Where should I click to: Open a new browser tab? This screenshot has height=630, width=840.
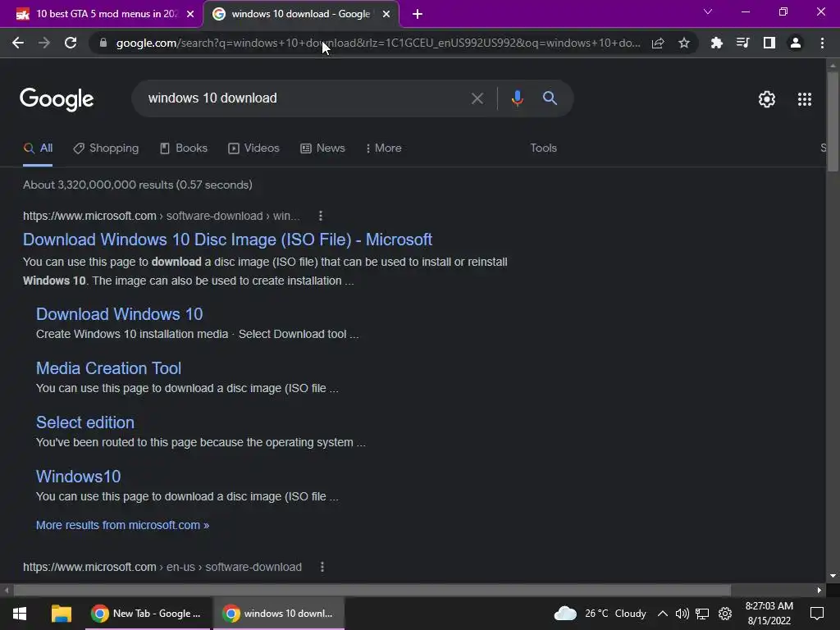tap(418, 14)
